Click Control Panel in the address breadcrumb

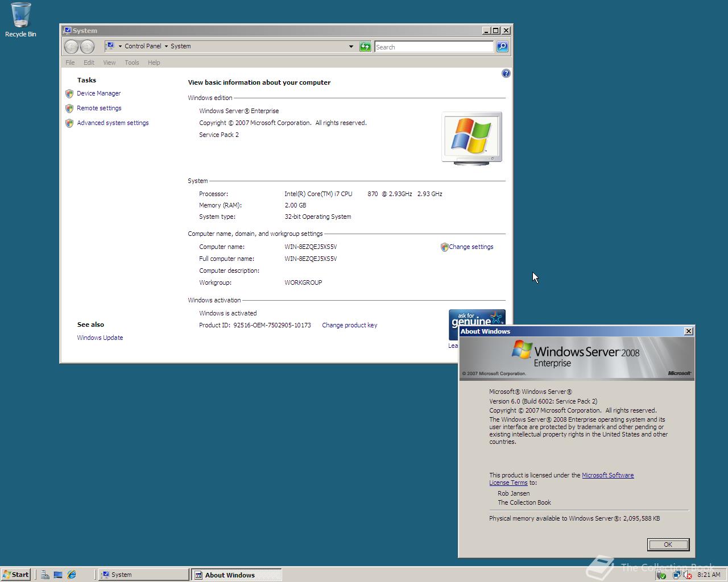(x=143, y=46)
